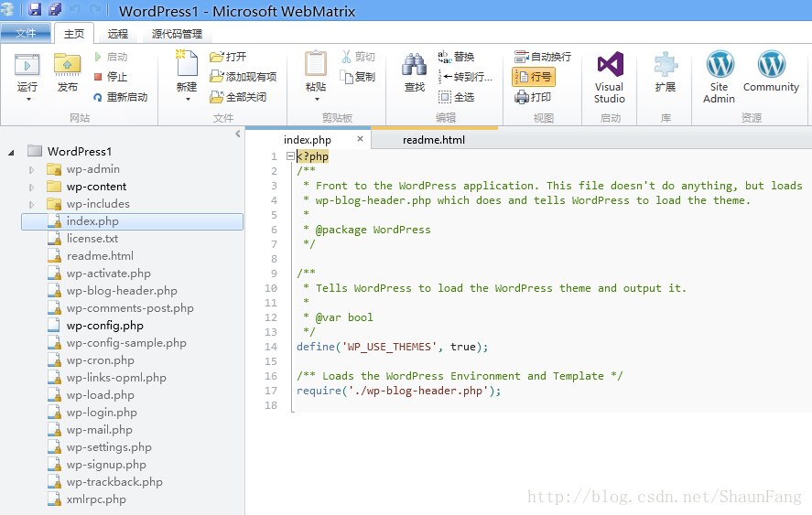Click Open (打开) in the Files group
This screenshot has width=812, height=515.
pyautogui.click(x=228, y=57)
